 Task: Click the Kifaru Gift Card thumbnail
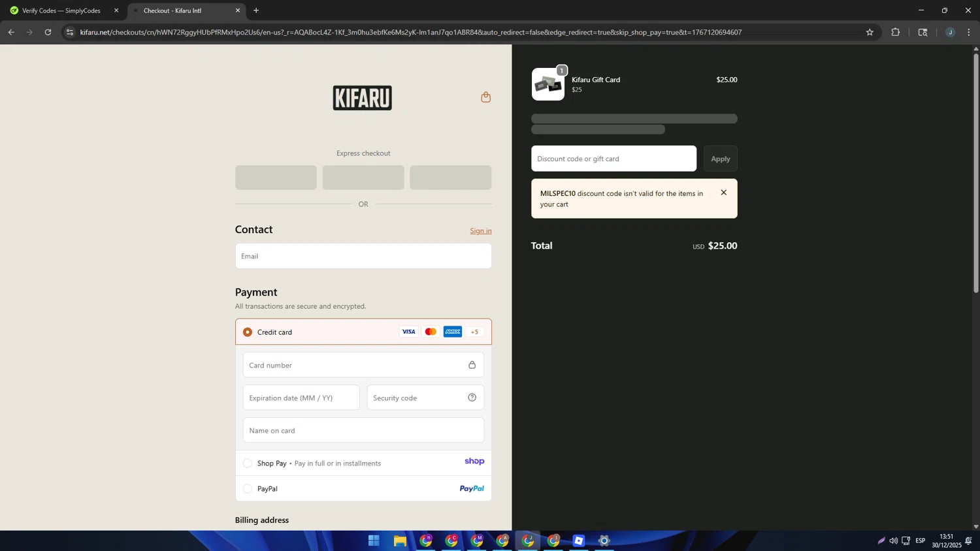[548, 84]
